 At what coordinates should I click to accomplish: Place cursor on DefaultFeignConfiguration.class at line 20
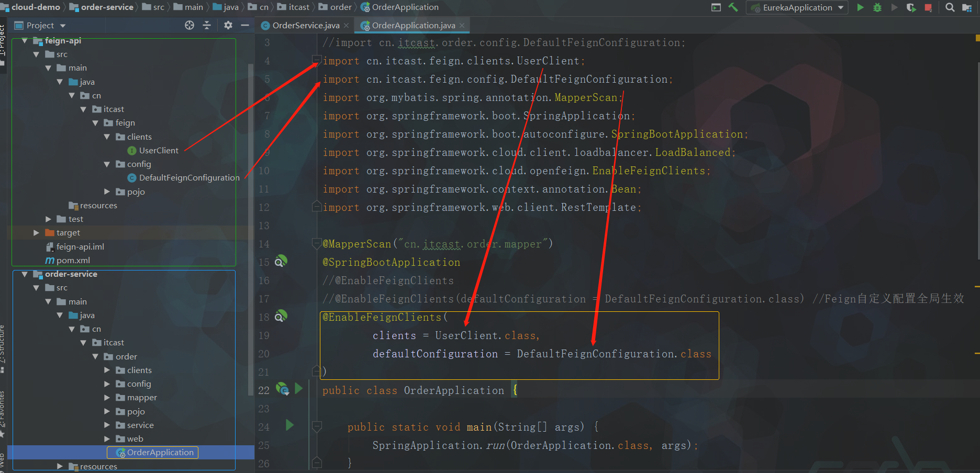point(614,354)
